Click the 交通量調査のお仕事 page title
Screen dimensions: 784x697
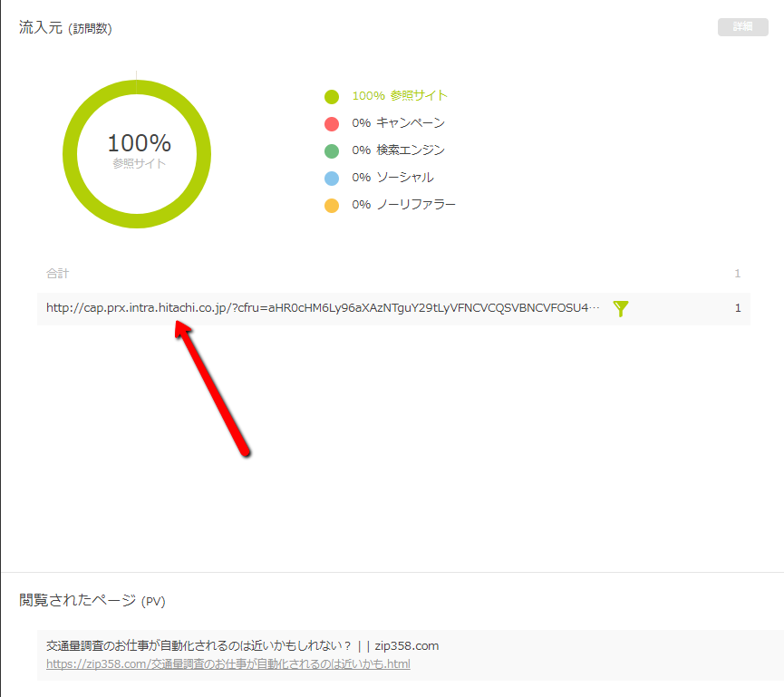[243, 645]
